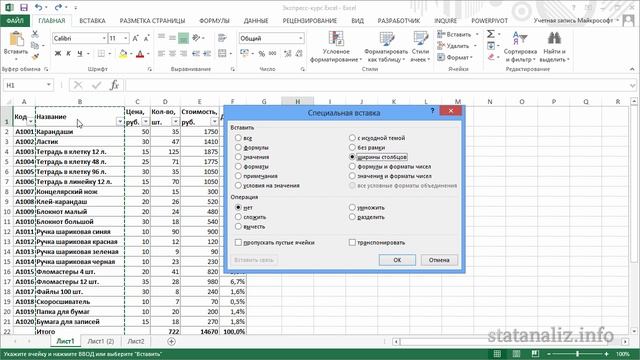Click the dialog help question mark button
This screenshot has height=360, width=640.
(432, 111)
